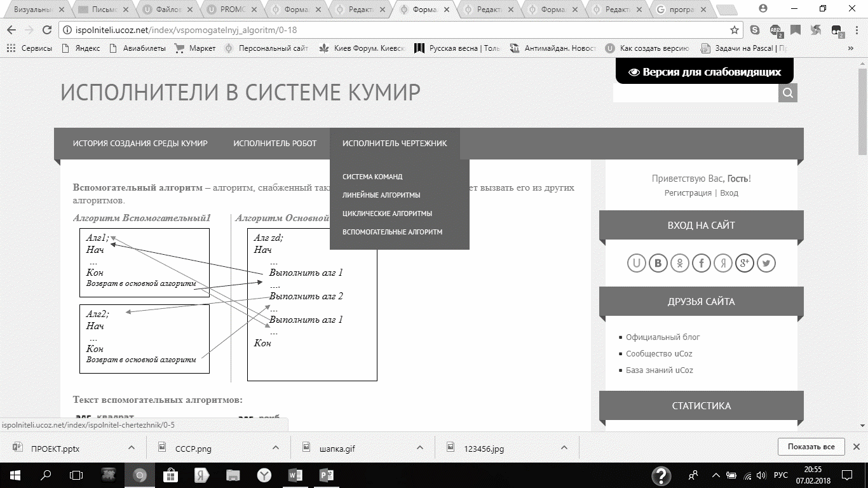Viewport: 868px width, 488px height.
Task: Click into the site search field
Action: coord(695,93)
